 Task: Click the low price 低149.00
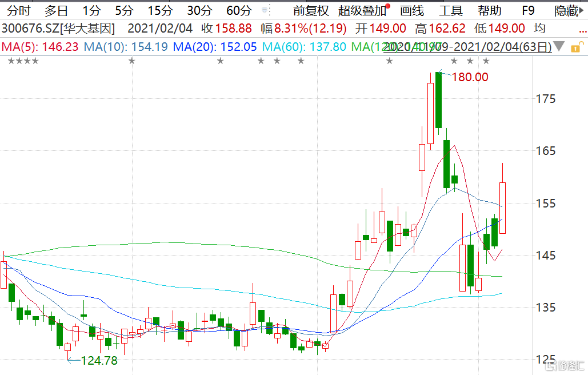tap(499, 29)
